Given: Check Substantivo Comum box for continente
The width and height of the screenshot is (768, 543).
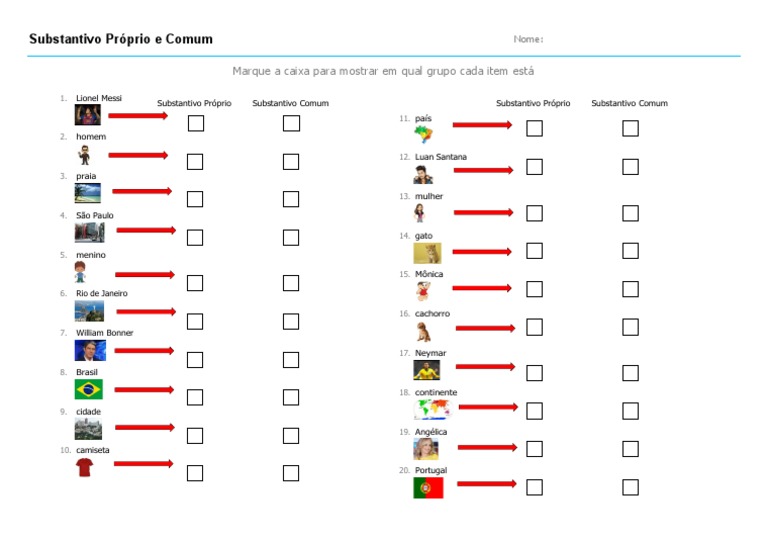Looking at the screenshot, I should (x=630, y=411).
